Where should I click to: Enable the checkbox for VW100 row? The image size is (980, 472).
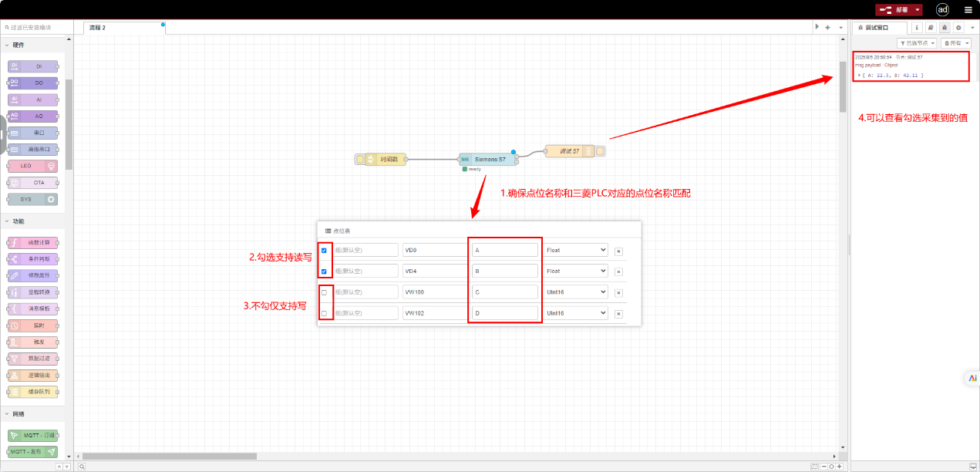[324, 292]
